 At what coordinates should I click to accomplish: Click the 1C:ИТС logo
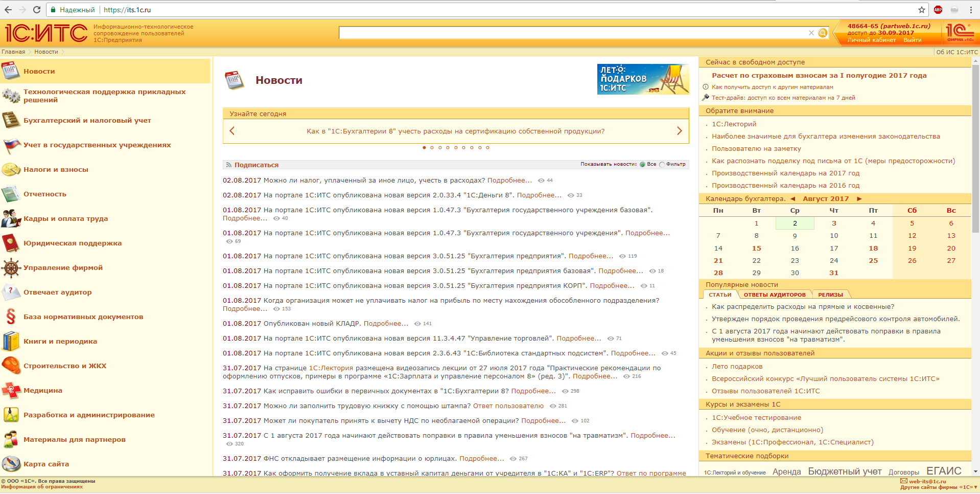coord(46,33)
